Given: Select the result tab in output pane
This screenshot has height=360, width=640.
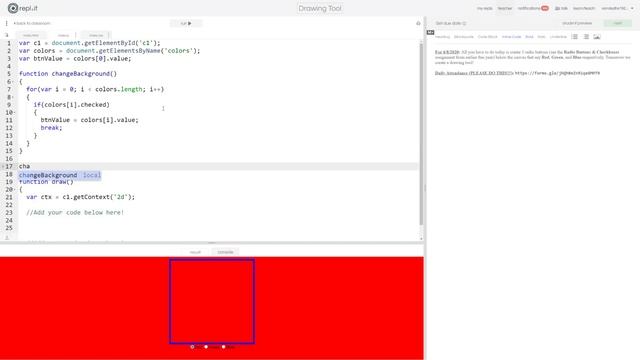Looking at the screenshot, I should [x=195, y=252].
